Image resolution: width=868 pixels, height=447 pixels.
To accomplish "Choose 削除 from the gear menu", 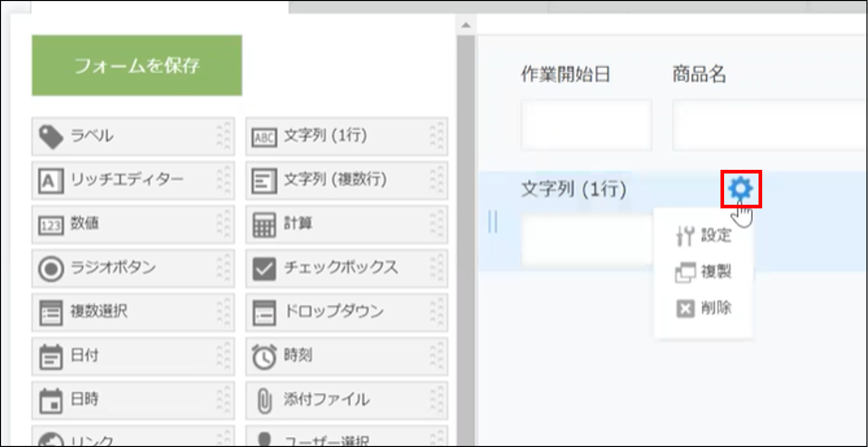I will tap(703, 308).
